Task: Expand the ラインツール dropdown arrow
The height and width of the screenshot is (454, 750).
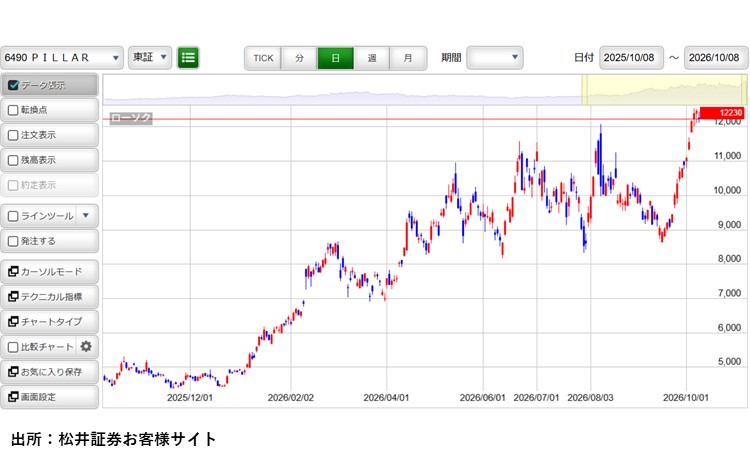Action: pos(86,216)
